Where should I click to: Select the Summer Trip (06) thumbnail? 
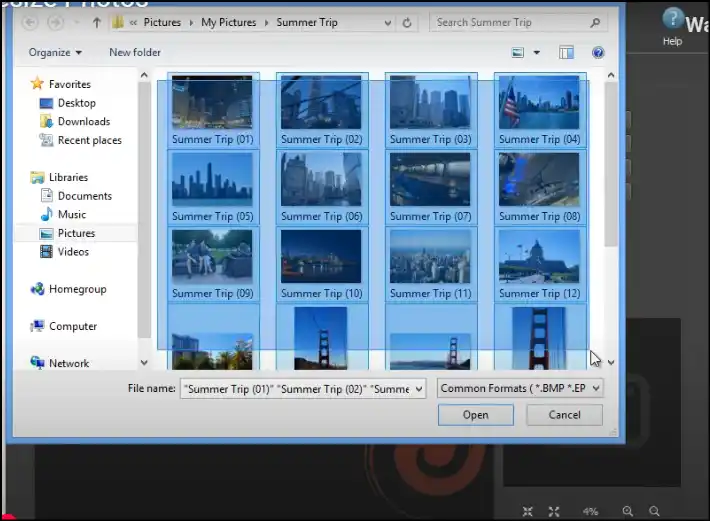[x=322, y=187]
